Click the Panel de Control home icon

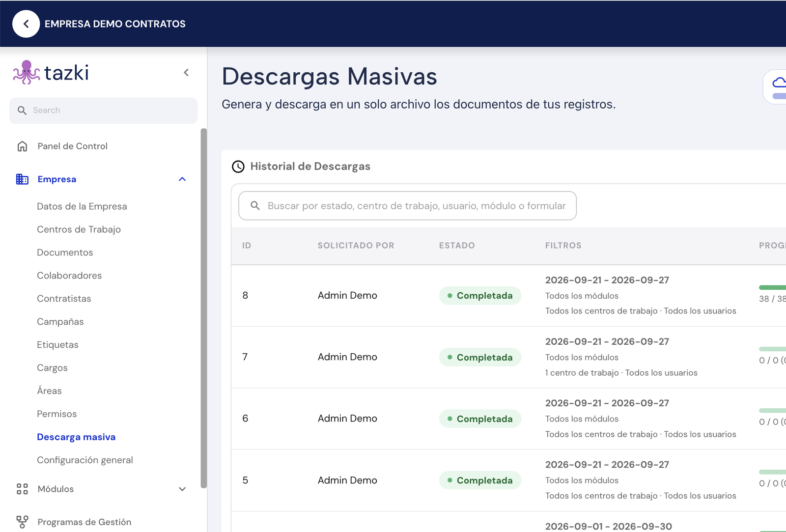point(22,146)
